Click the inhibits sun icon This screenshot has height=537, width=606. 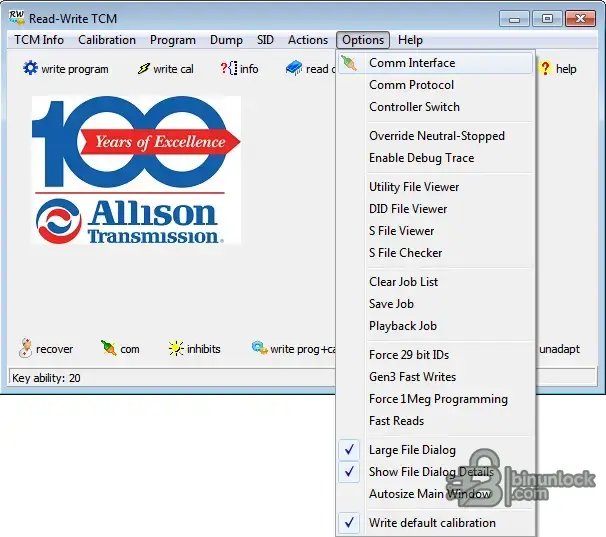(x=176, y=348)
